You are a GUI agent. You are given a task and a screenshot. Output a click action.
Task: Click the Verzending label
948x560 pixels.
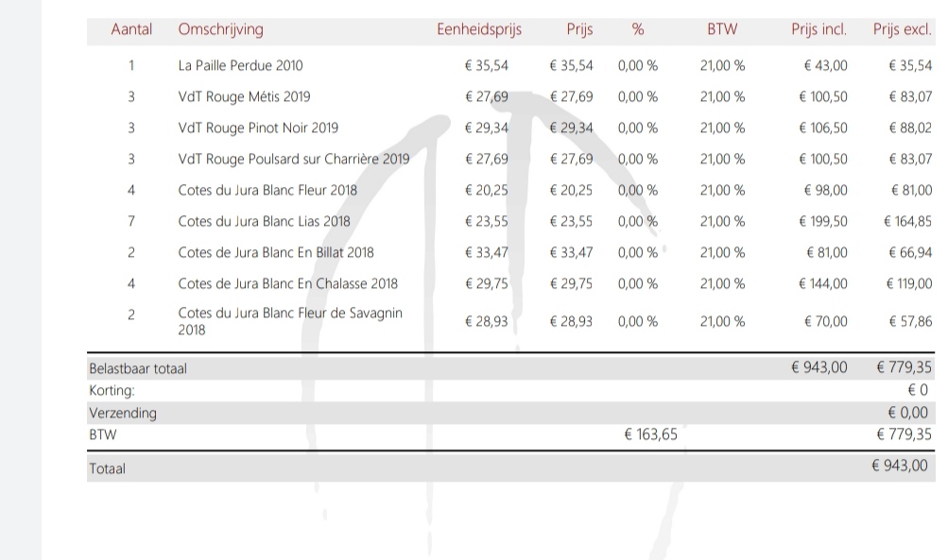tap(123, 413)
